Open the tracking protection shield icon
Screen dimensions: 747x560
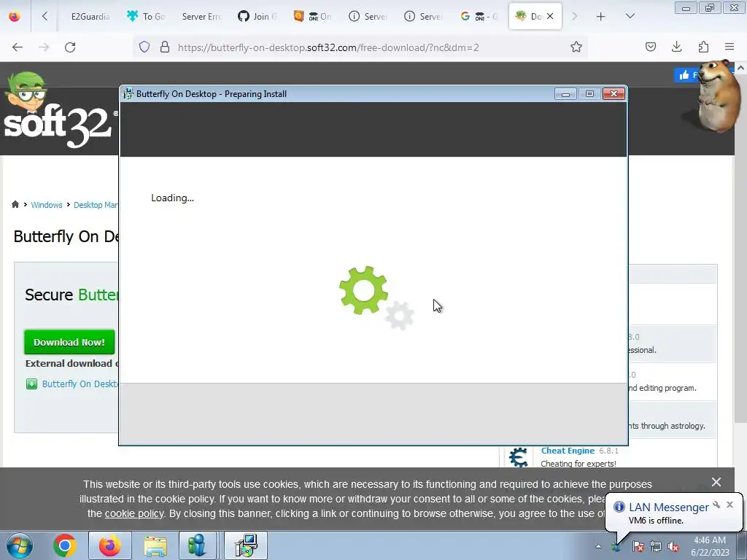point(144,47)
